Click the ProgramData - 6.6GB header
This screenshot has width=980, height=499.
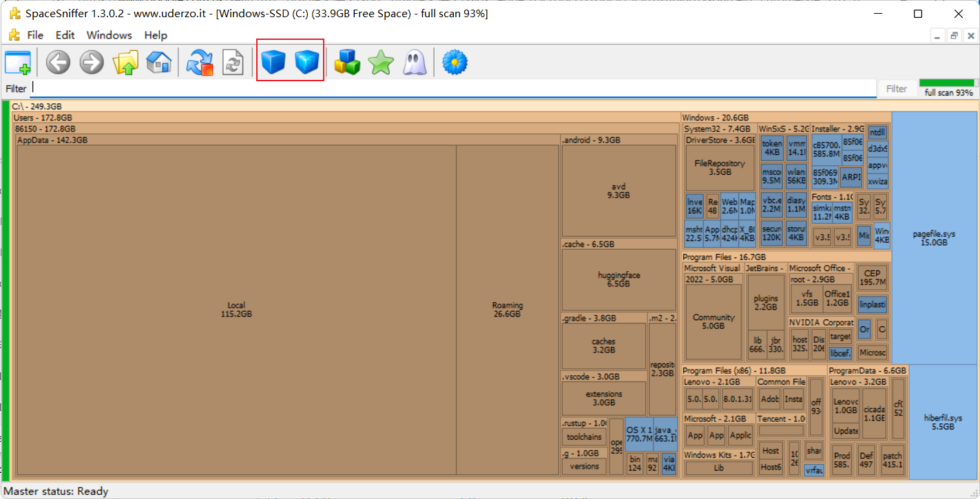pyautogui.click(x=867, y=370)
